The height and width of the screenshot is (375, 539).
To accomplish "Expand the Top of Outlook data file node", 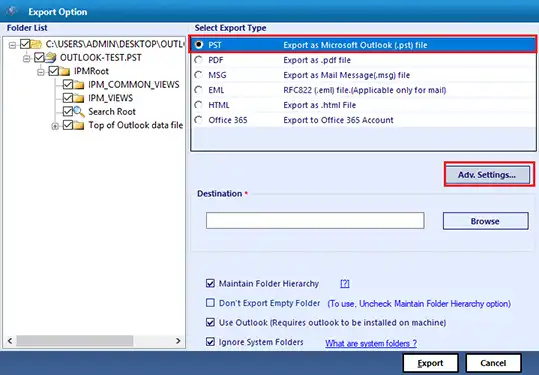I will tap(55, 126).
